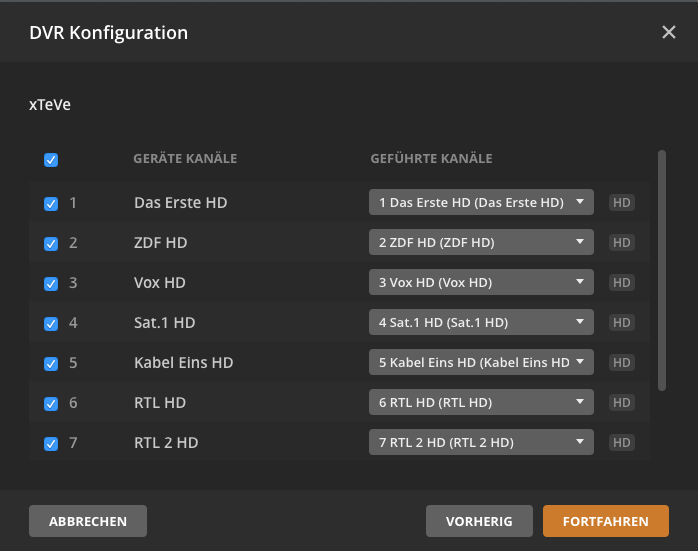698x551 pixels.
Task: Click the HD badge for Kabel Eins HD
Action: pyautogui.click(x=622, y=363)
